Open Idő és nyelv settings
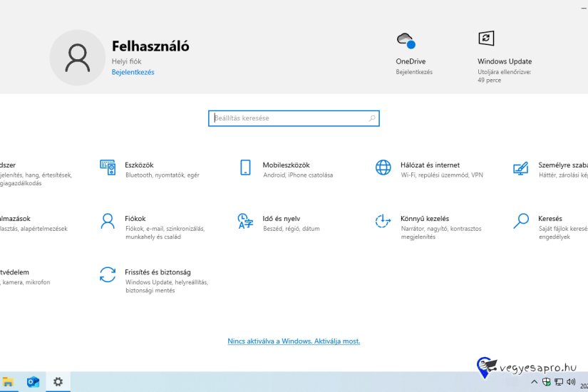The image size is (588, 392). coord(281,219)
